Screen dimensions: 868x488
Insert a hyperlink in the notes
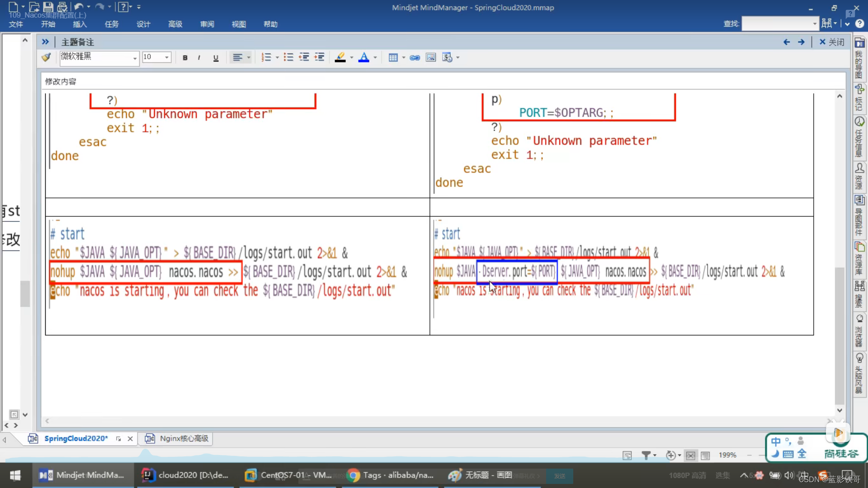(415, 57)
